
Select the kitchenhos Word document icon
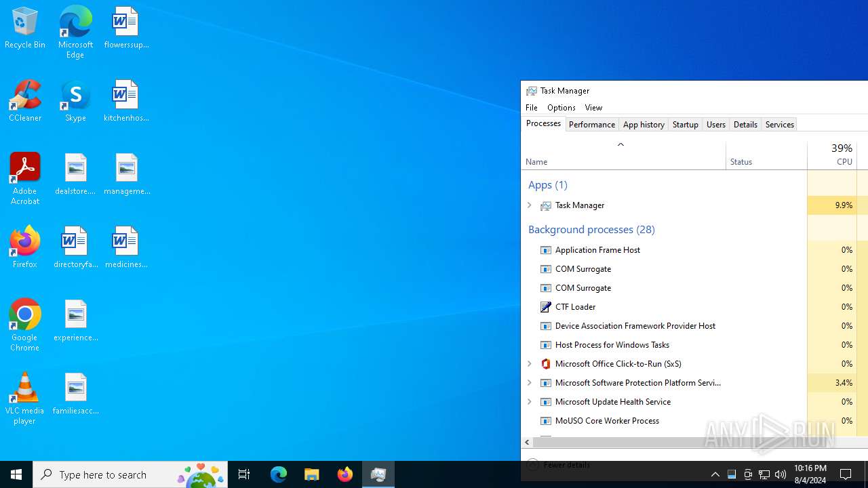click(126, 102)
